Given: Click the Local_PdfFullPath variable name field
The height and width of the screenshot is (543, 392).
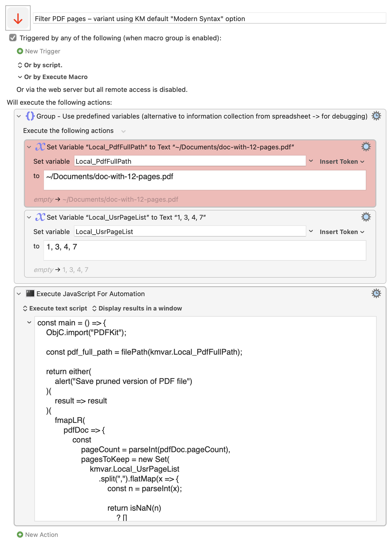Looking at the screenshot, I should 190,161.
